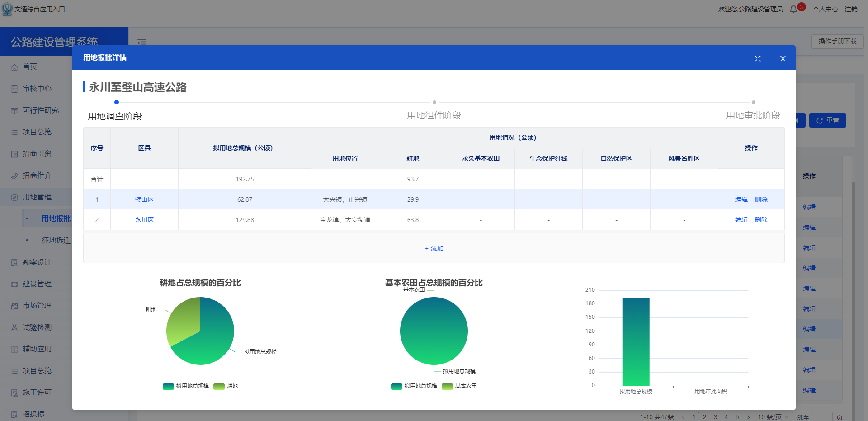This screenshot has height=421, width=868.
Task: Edit the 永川区 row
Action: pyautogui.click(x=741, y=220)
